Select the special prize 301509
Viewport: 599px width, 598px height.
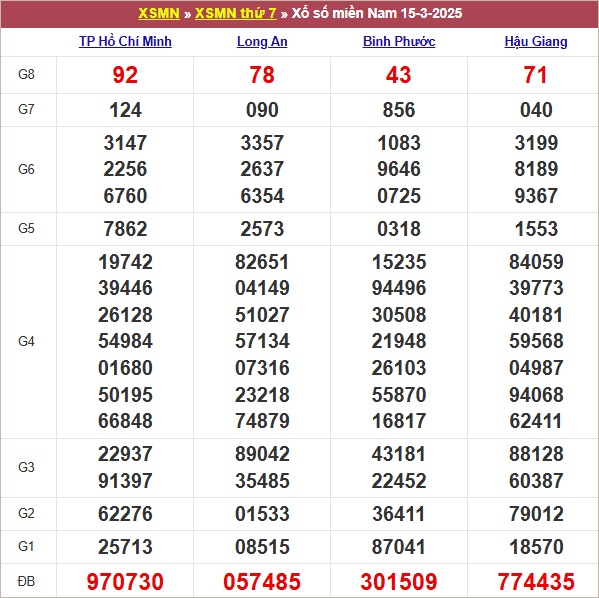point(399,582)
